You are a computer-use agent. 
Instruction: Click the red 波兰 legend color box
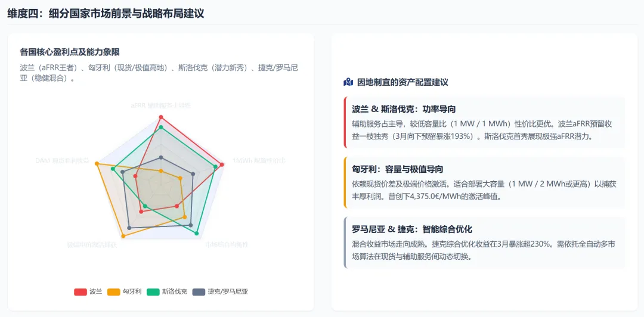coord(80,292)
